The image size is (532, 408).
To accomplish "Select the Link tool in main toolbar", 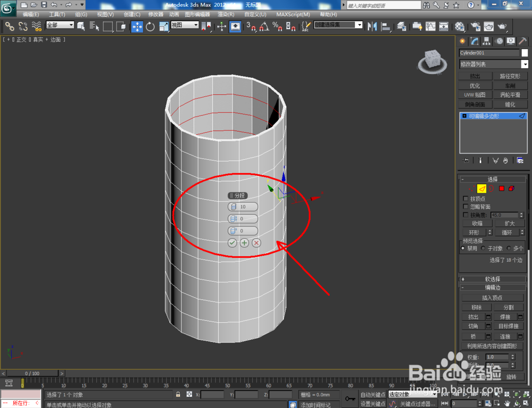I will 10,26.
